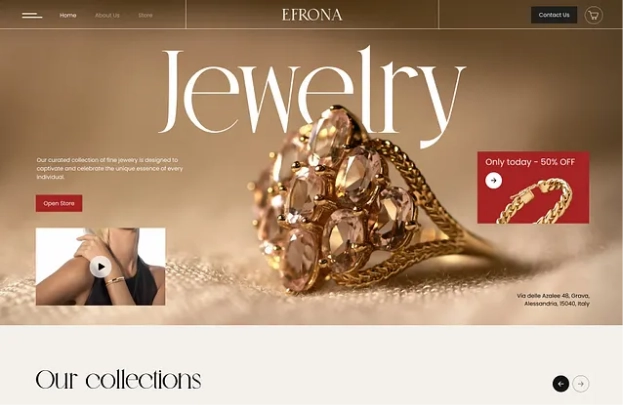Click the white arrow in the 50% OFF banner

tap(493, 180)
